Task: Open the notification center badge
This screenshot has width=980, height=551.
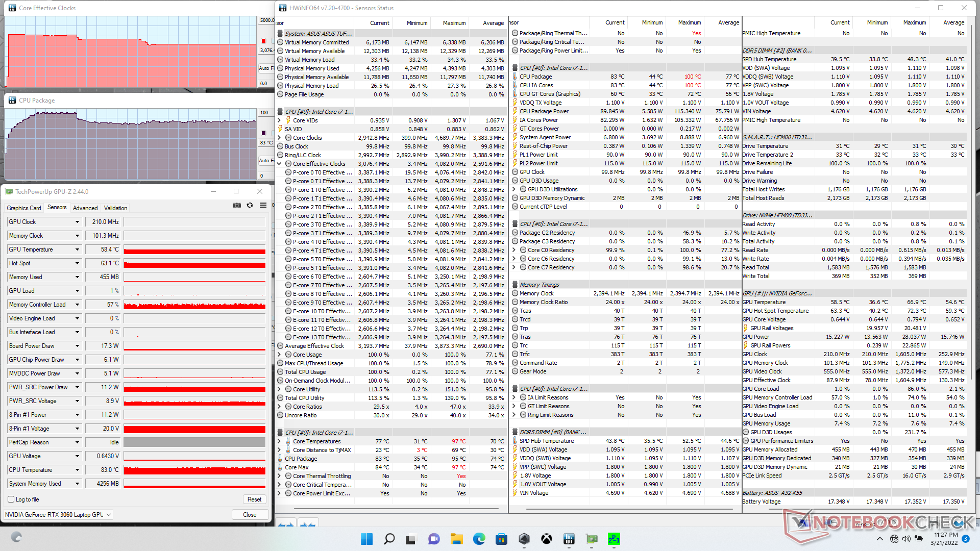Action: pos(965,539)
